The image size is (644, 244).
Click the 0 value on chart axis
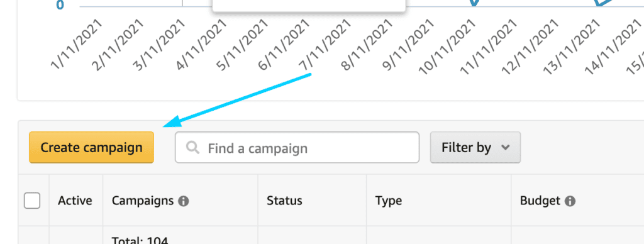tap(60, 5)
